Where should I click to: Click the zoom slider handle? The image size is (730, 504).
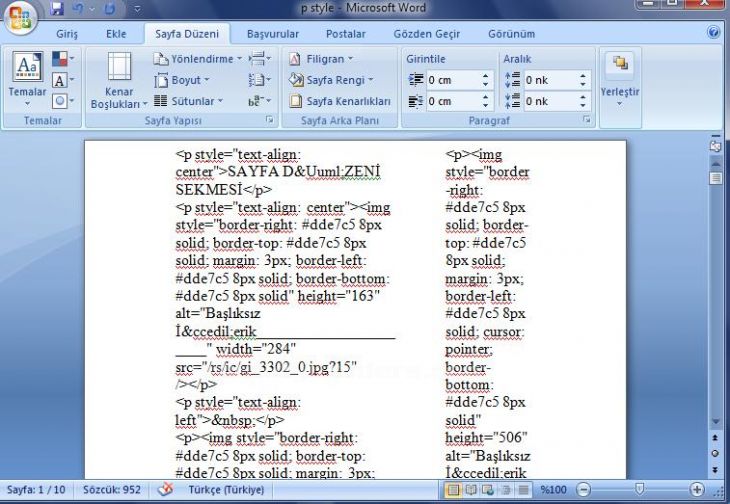coord(640,489)
